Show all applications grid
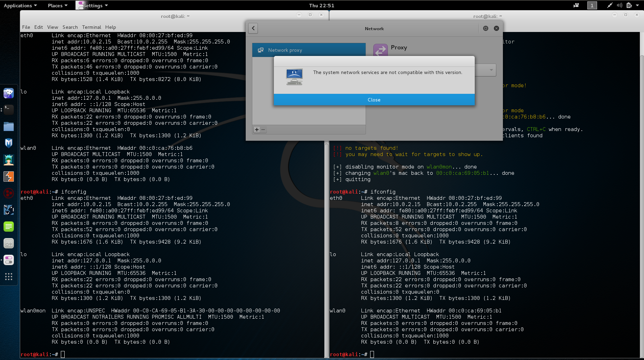 click(x=9, y=277)
